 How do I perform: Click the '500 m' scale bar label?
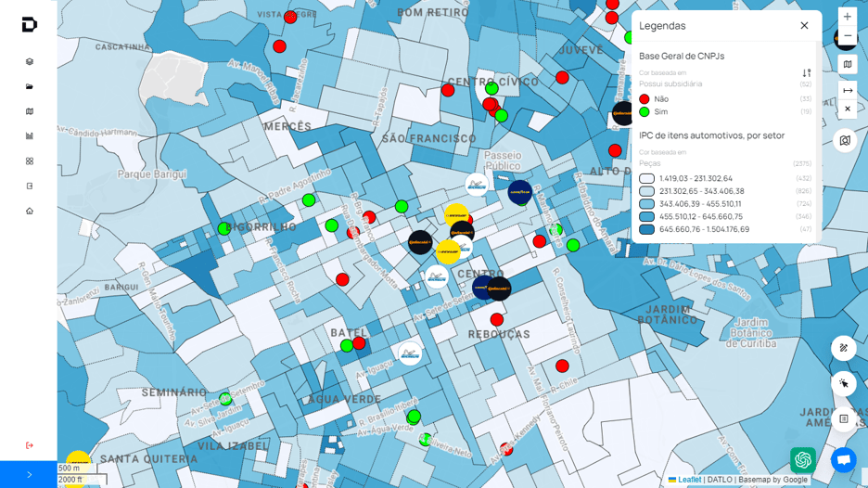[x=70, y=469]
